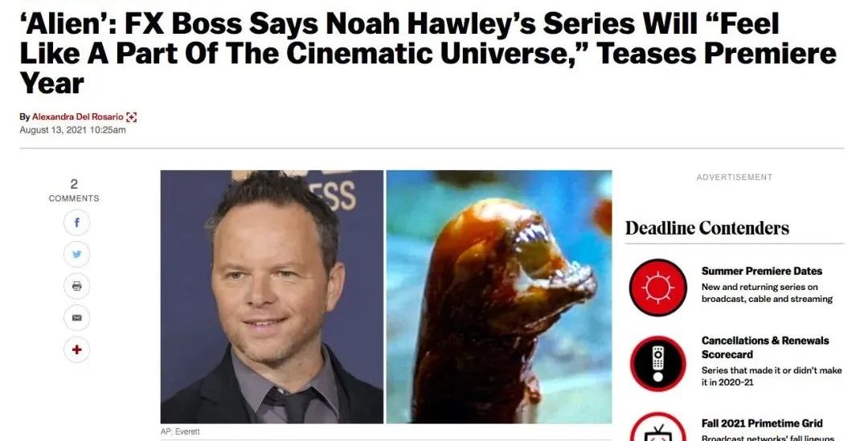Click the Deadline Contenders heading
The image size is (868, 441).
click(x=707, y=228)
